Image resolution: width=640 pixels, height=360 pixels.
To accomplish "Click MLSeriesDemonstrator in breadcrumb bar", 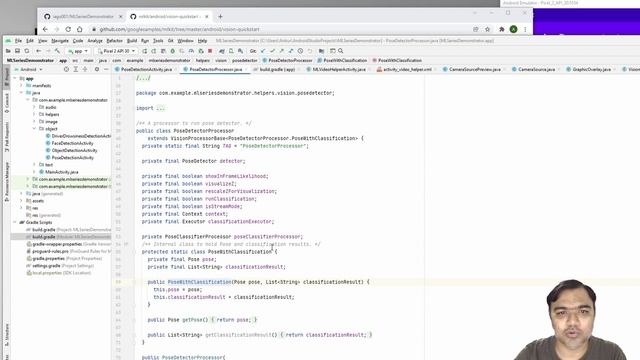I will [x=30, y=60].
